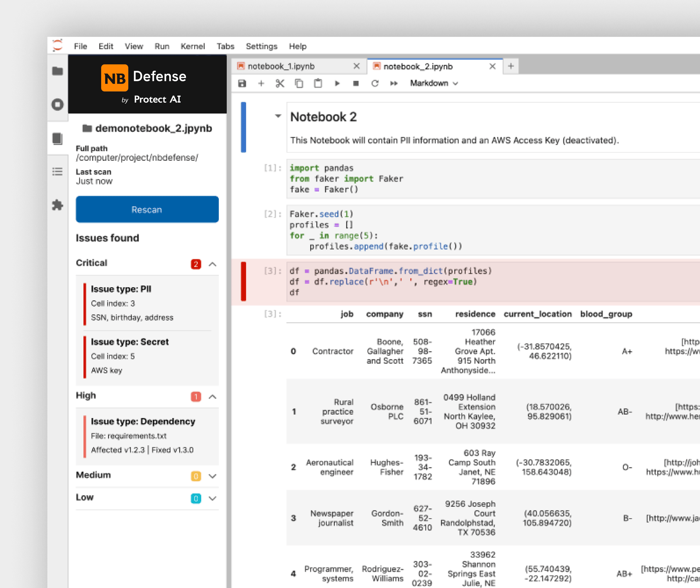Open the cell type Markdown dropdown

(434, 83)
